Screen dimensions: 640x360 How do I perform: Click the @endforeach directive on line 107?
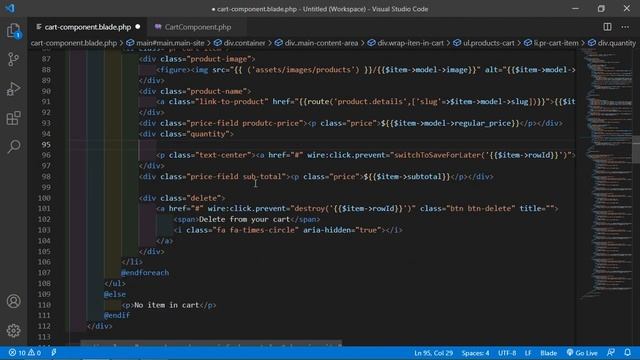(145, 273)
